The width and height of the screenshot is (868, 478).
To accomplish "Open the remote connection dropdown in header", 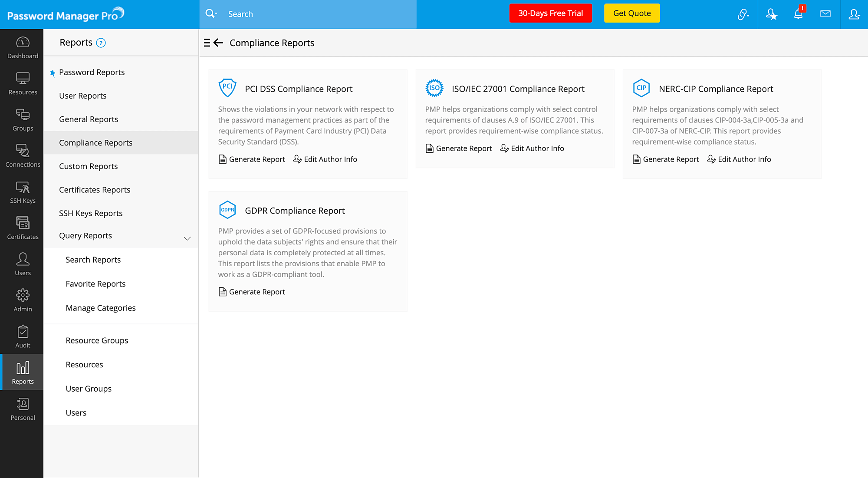I will click(743, 14).
